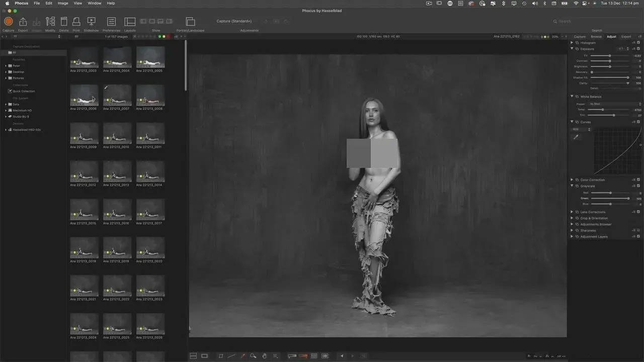Select the hand pan tool
Screen dimensions: 644x362
click(264, 356)
